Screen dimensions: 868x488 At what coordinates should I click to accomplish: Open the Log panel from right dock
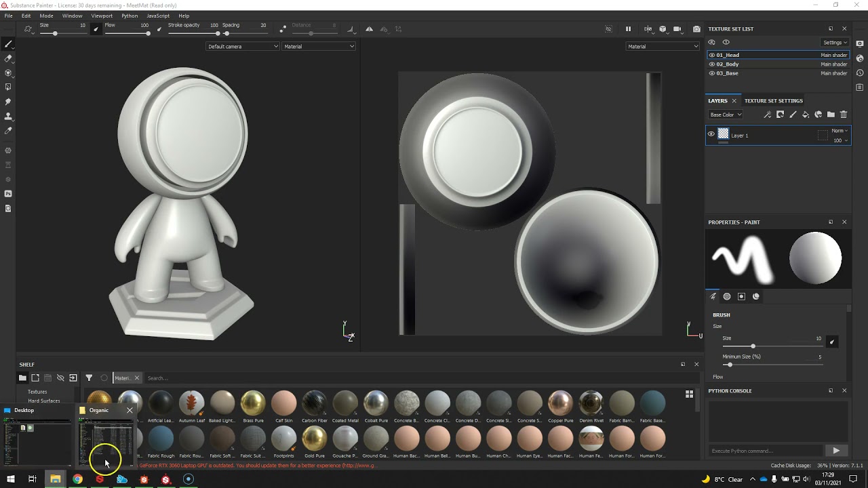tap(860, 87)
